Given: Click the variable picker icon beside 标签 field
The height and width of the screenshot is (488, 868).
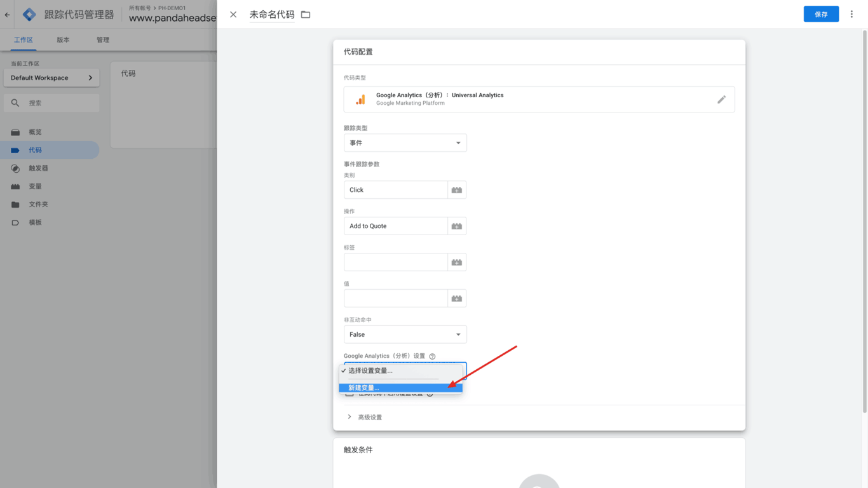Looking at the screenshot, I should tap(456, 262).
